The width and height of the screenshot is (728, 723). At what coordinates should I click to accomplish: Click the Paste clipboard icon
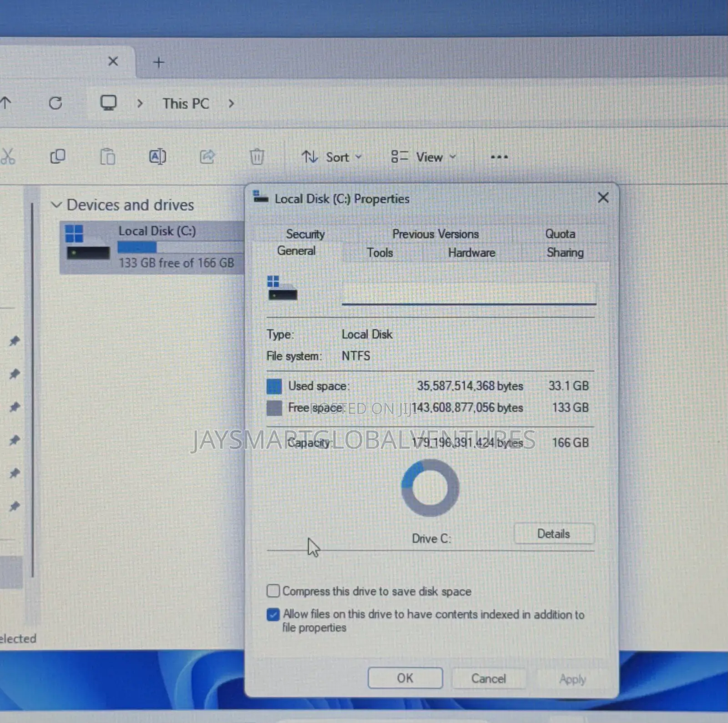pos(107,157)
